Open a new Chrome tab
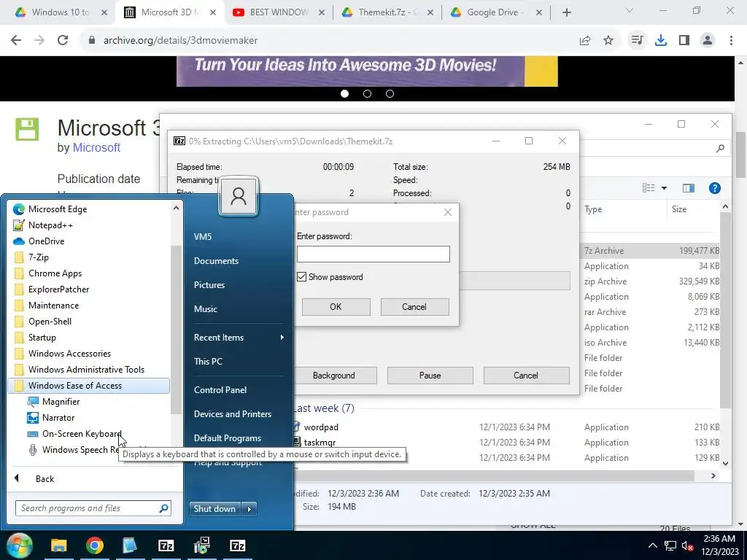747x560 pixels. pos(566,13)
